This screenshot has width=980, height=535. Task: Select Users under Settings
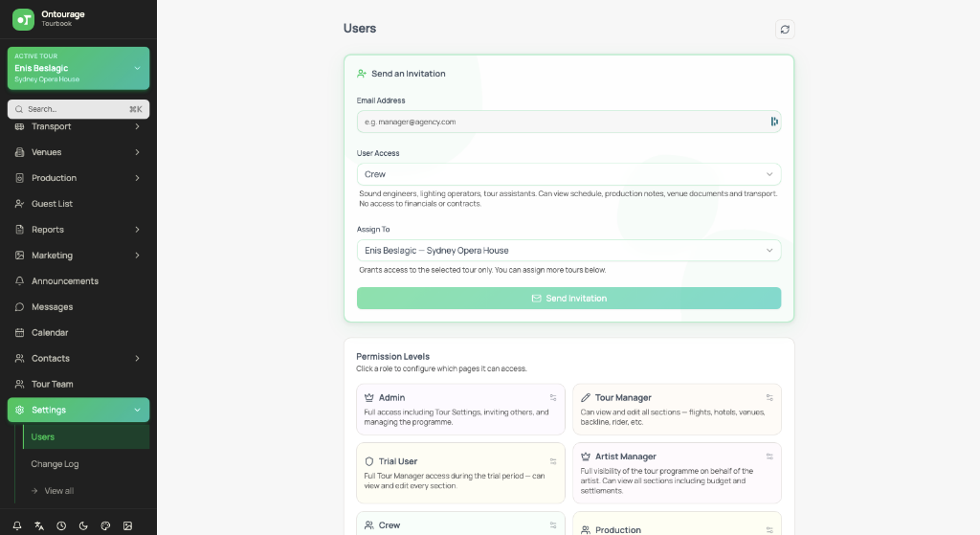pyautogui.click(x=86, y=436)
